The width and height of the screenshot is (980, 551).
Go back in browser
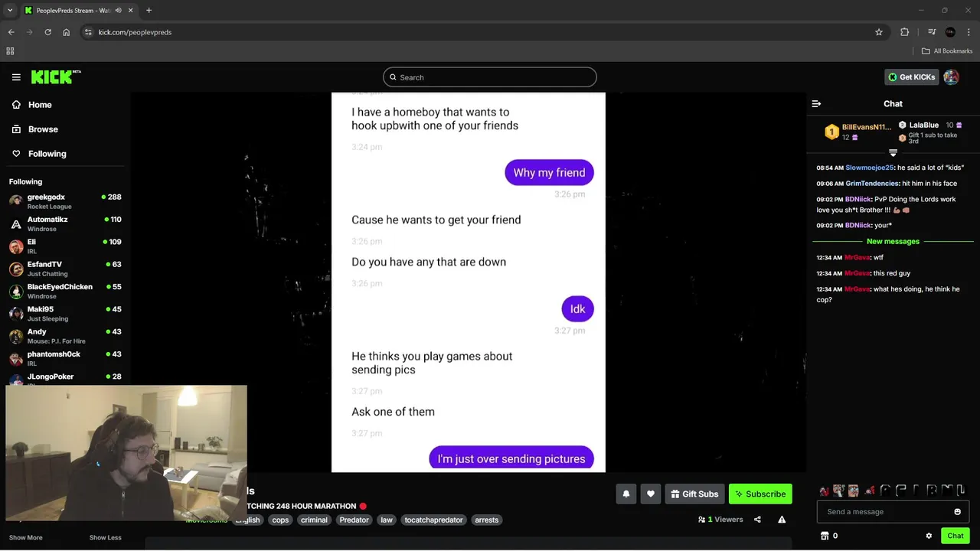coord(11,32)
